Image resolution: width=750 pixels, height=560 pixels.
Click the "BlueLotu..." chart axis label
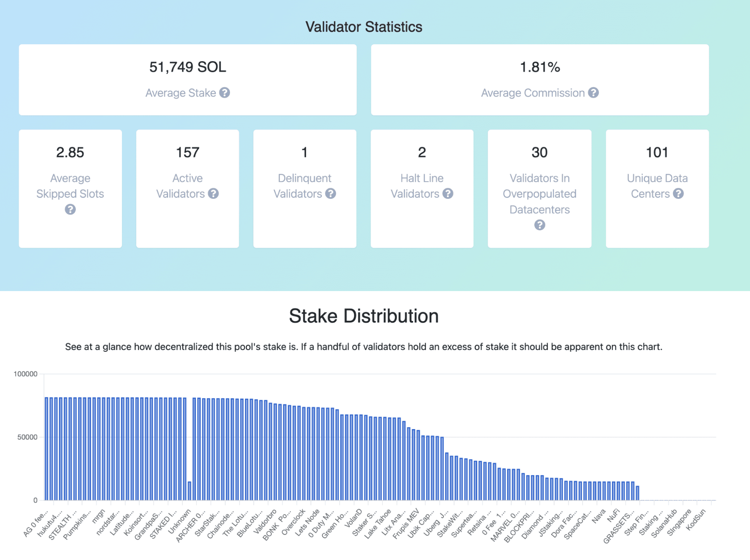click(x=250, y=523)
